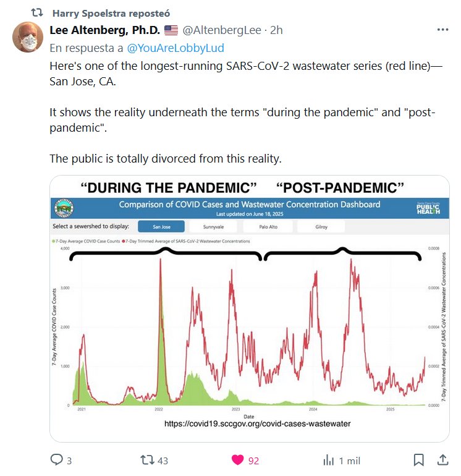Bookmark this post
This screenshot has height=476, width=461.
tap(418, 460)
